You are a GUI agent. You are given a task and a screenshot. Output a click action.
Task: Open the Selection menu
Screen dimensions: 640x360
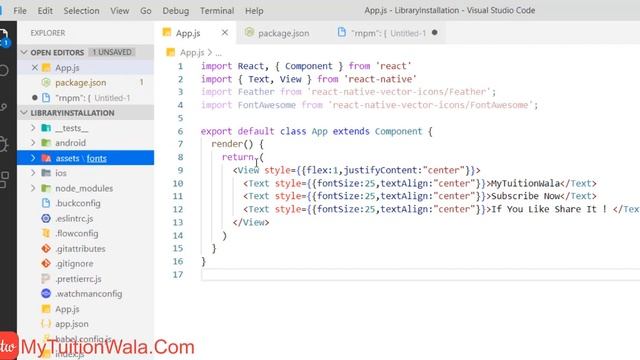point(81,11)
